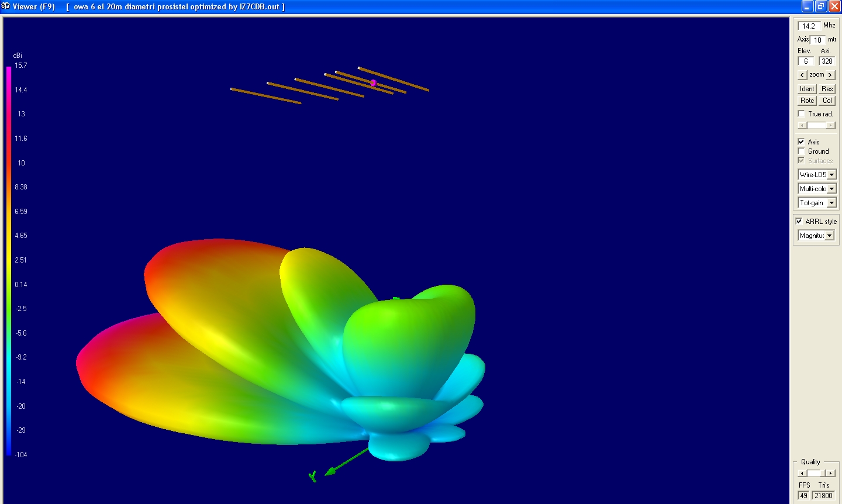Click the -104 dBi scale label
842x504 pixels.
coord(20,455)
